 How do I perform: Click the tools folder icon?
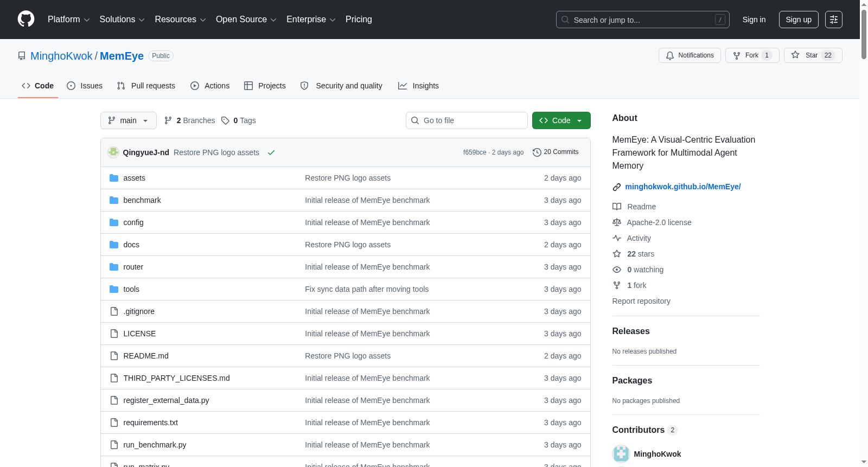[114, 289]
